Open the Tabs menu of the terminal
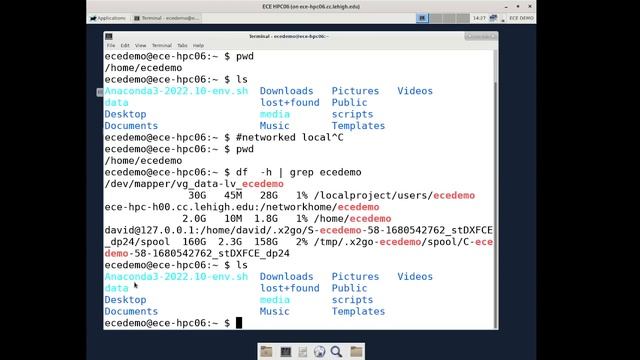The width and height of the screenshot is (640, 360). coord(182,45)
